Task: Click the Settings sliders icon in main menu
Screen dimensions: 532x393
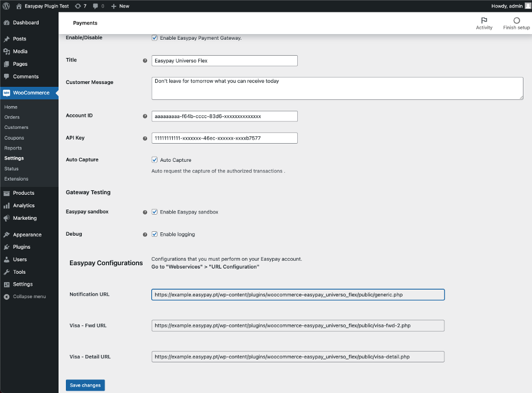Action: point(6,285)
